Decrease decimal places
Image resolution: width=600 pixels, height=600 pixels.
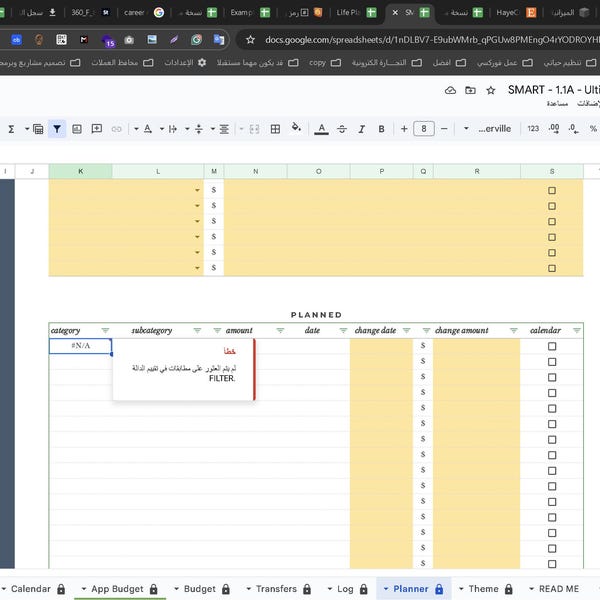point(573,129)
